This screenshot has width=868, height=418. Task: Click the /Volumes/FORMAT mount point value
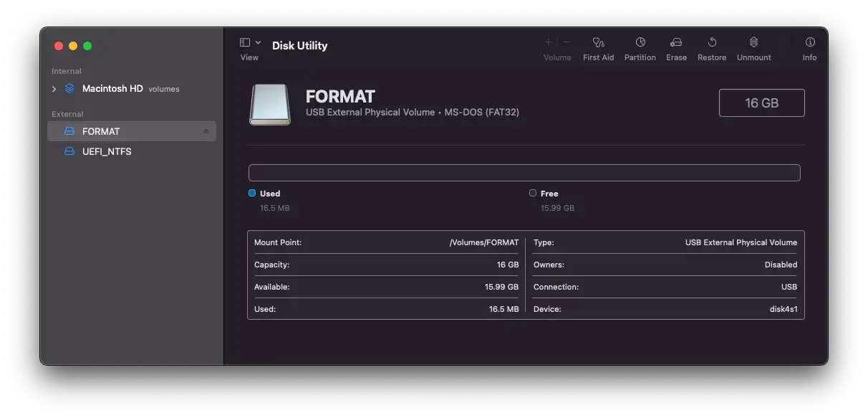click(484, 242)
